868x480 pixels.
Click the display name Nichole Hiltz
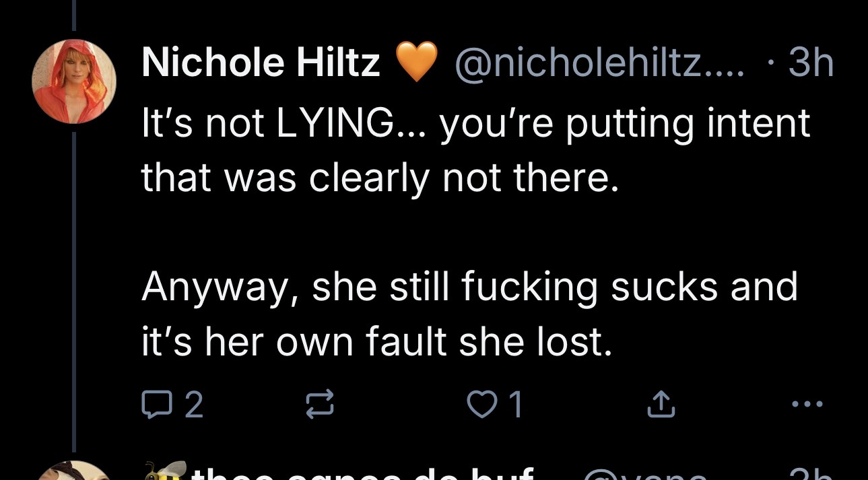261,64
